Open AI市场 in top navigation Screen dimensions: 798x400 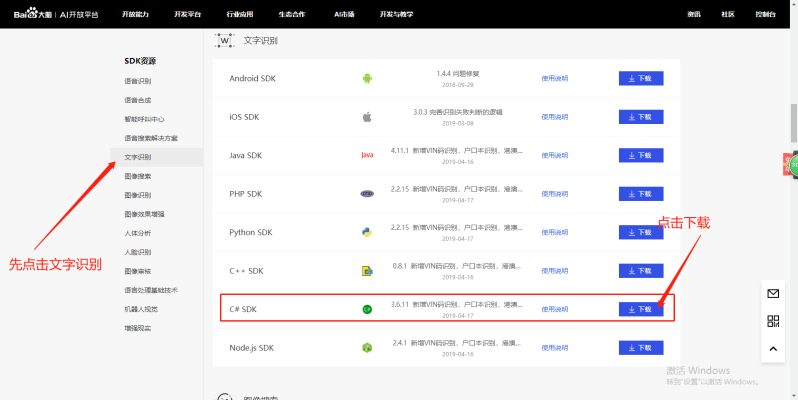(344, 14)
